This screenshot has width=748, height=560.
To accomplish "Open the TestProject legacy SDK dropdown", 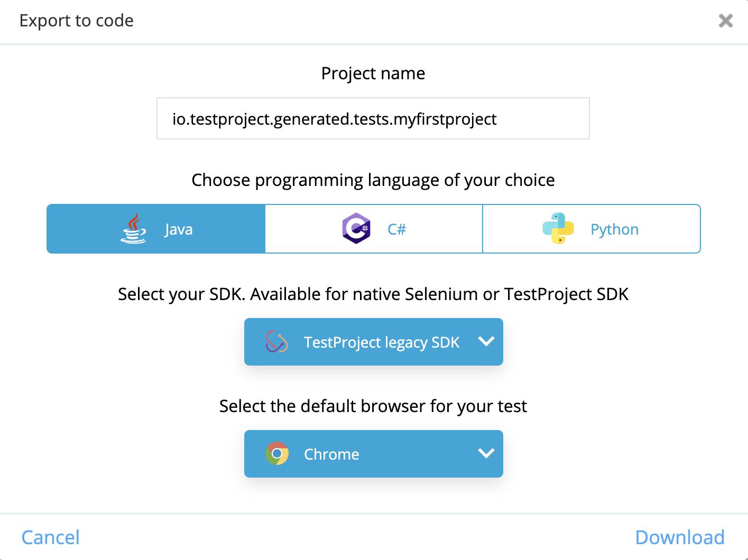I will tap(373, 342).
